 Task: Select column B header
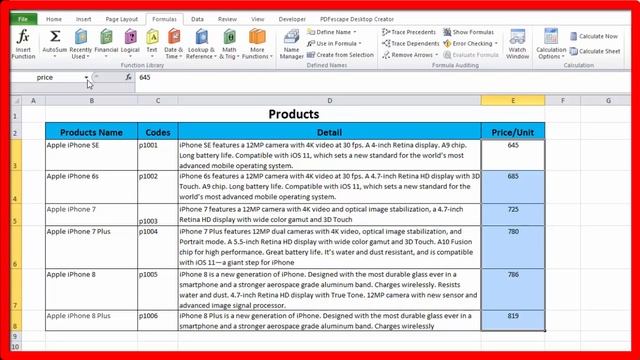pos(91,100)
